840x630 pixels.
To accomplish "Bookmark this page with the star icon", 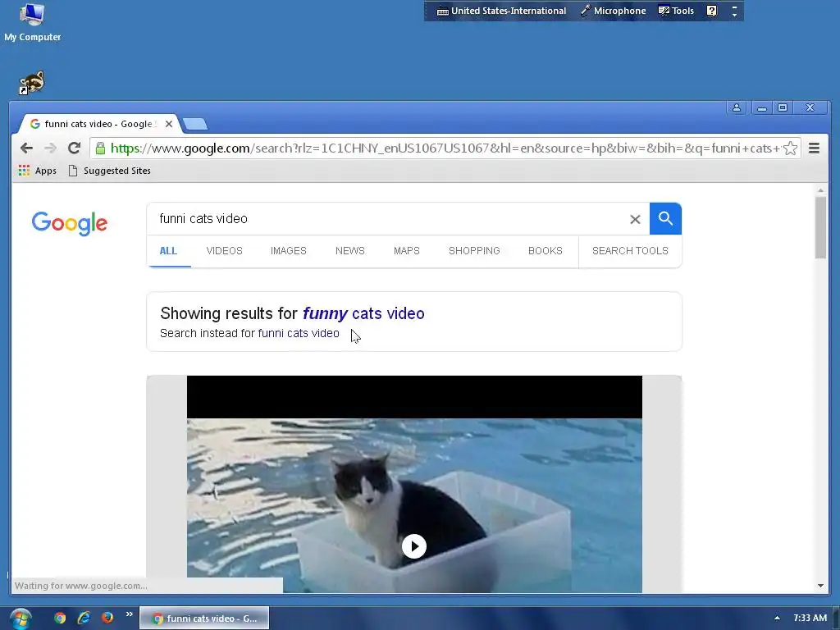I will 790,148.
